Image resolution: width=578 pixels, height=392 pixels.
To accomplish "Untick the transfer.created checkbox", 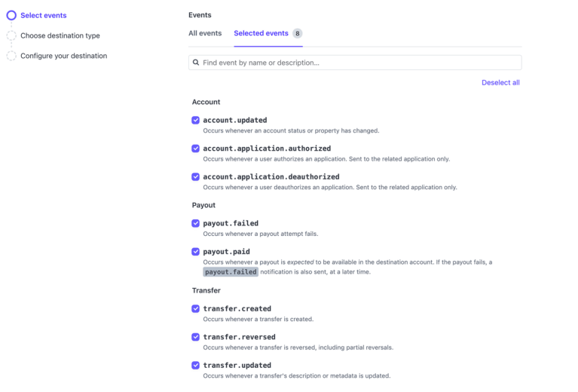I will click(x=195, y=309).
